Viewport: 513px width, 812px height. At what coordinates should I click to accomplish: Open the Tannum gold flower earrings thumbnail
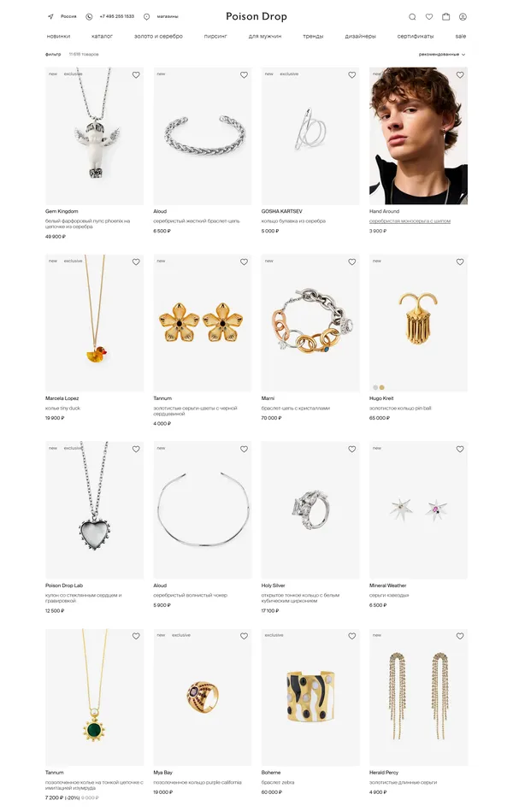202,322
